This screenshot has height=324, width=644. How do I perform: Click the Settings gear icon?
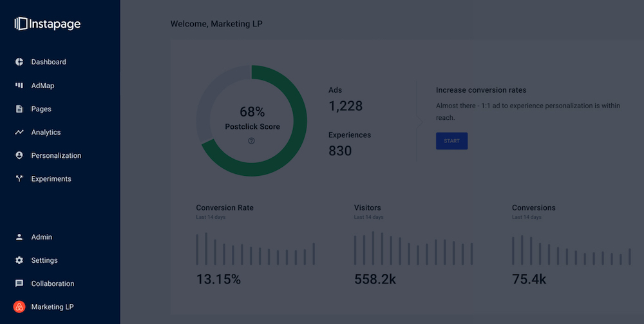tap(19, 260)
